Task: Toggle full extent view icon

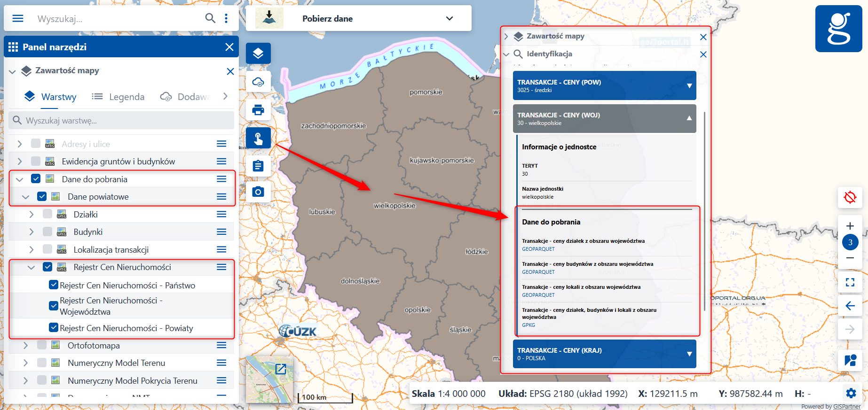Action: click(850, 282)
